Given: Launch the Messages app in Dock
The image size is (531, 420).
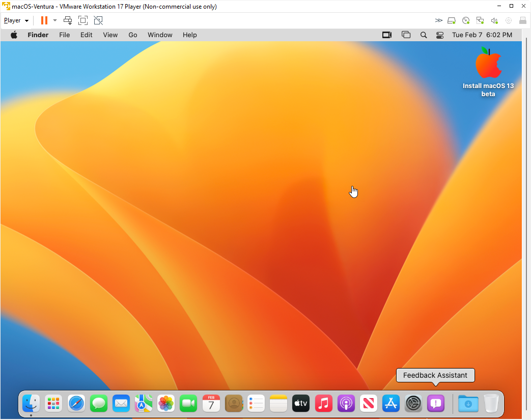Looking at the screenshot, I should [99, 404].
